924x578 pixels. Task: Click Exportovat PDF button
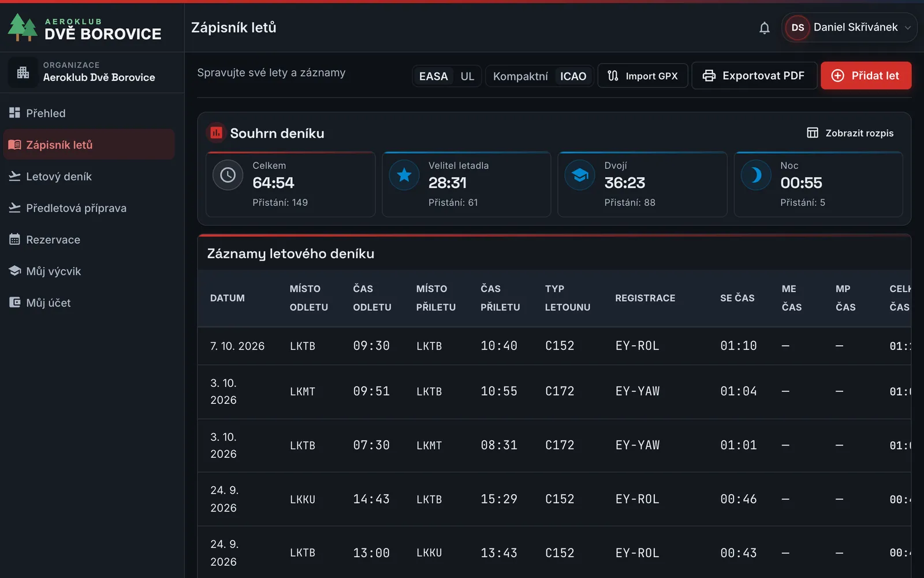(x=754, y=76)
